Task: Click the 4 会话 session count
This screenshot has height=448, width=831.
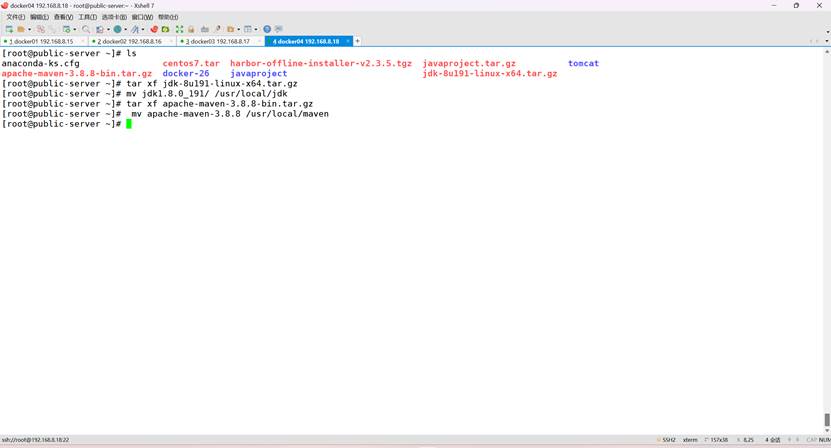Action: pyautogui.click(x=772, y=440)
